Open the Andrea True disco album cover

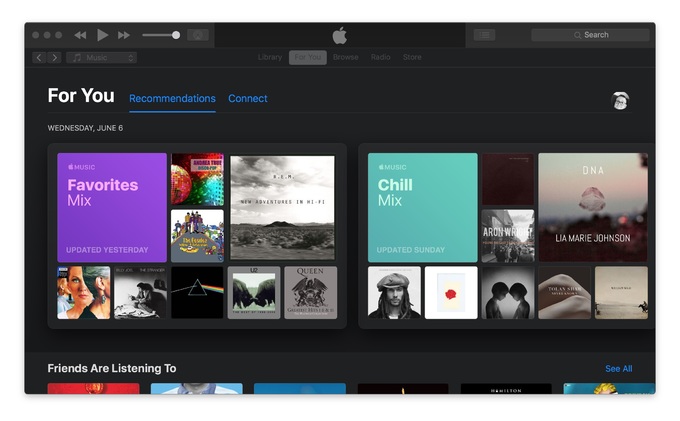(x=197, y=179)
